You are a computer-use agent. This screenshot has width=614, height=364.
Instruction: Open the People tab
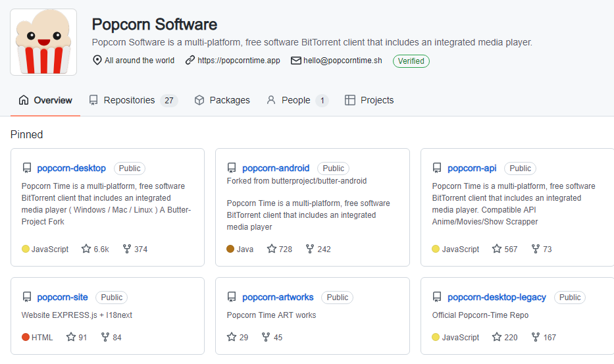(x=296, y=100)
